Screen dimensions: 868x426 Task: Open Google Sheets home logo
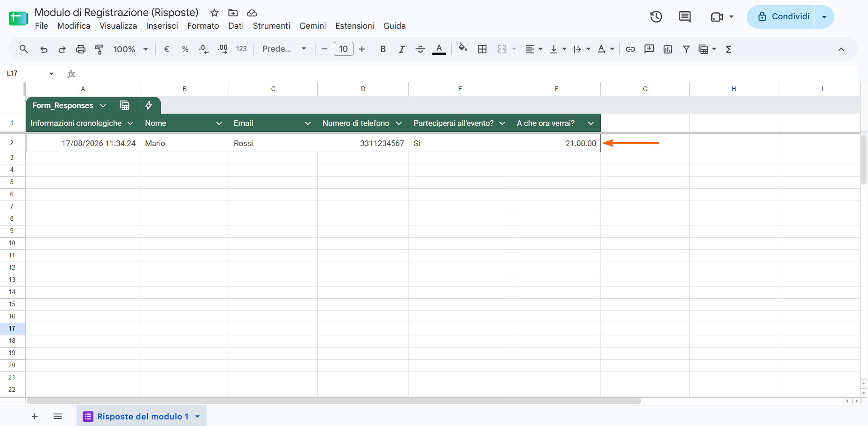pyautogui.click(x=18, y=18)
